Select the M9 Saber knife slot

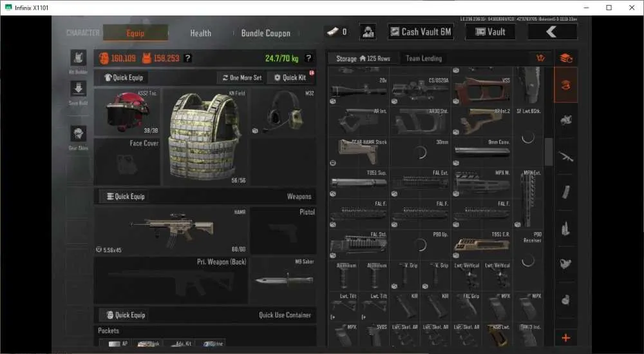coord(283,280)
